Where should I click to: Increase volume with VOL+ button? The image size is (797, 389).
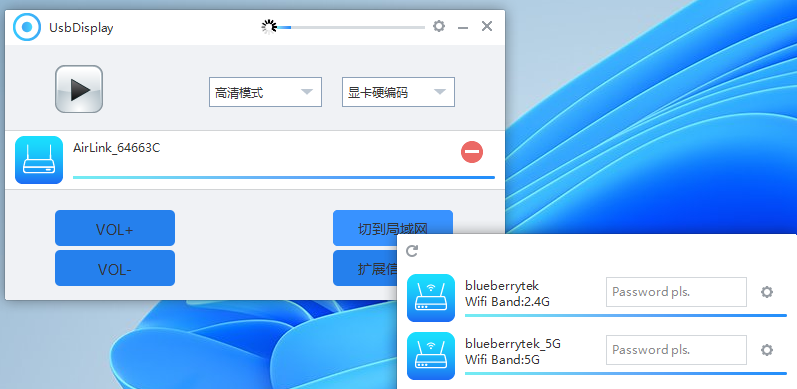click(x=115, y=228)
